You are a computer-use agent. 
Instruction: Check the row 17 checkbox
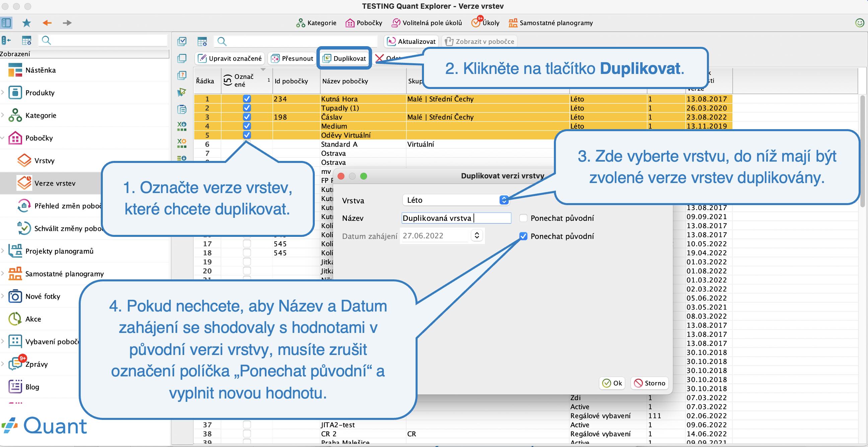click(247, 243)
